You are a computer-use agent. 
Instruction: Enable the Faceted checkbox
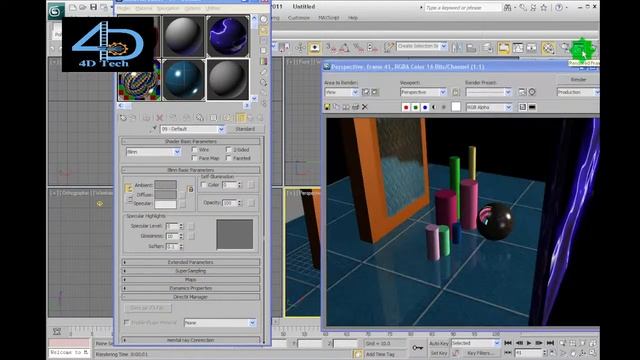(229, 158)
